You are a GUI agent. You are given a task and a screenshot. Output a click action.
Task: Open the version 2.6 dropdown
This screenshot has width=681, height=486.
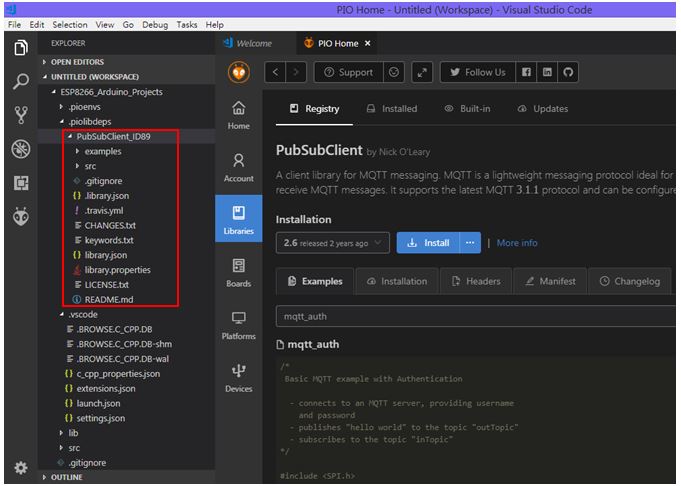coord(333,243)
